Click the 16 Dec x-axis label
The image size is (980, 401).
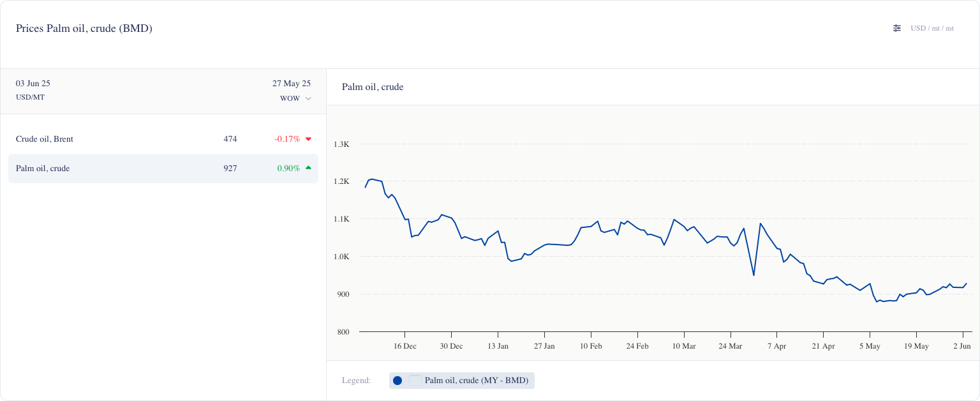[x=405, y=346]
